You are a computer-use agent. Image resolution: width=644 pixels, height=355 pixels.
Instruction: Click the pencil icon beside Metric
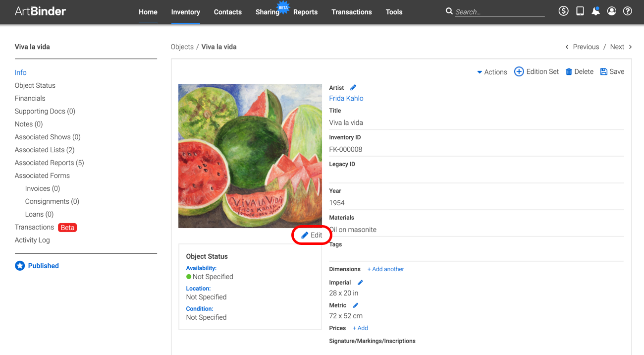pos(355,305)
